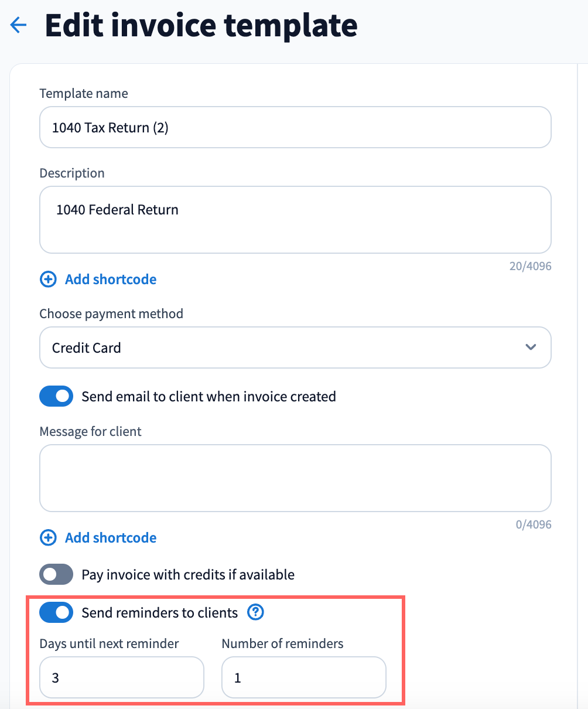Click the chevron arrow in Credit Card field
The height and width of the screenshot is (709, 588).
pos(531,347)
